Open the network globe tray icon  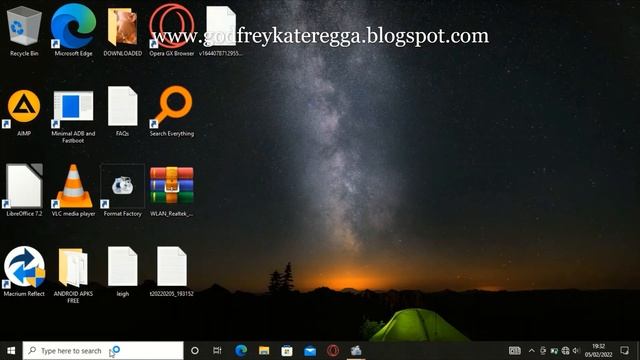565,351
